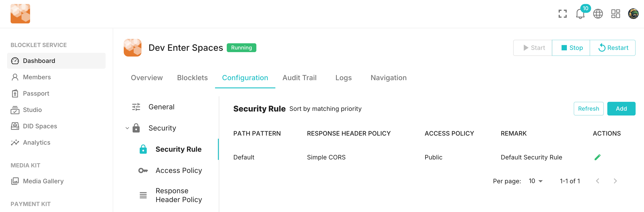The width and height of the screenshot is (644, 212).
Task: Open Response Header Policy settings
Action: (179, 195)
